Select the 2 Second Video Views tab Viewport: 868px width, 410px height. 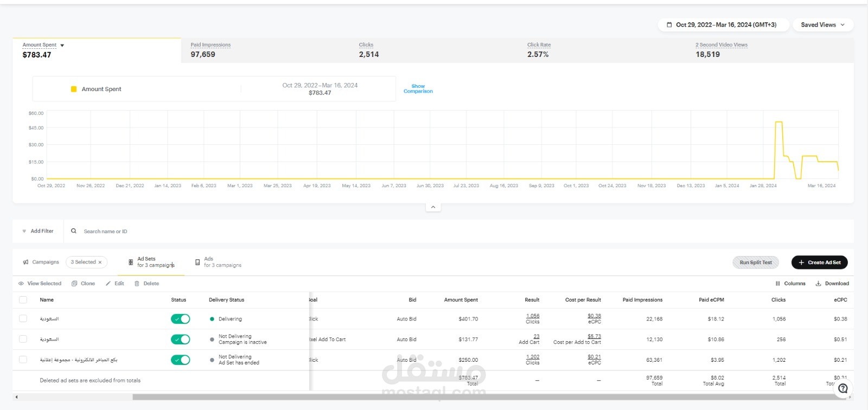(x=722, y=50)
